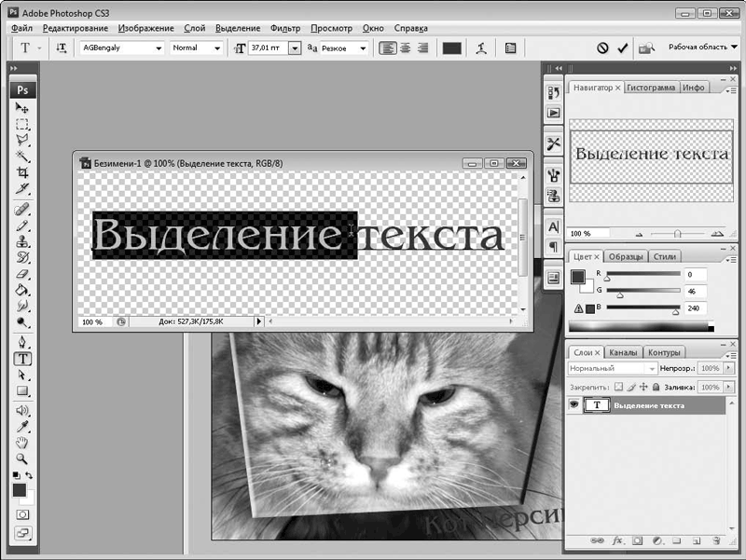
Task: Toggle lock layer position
Action: tap(643, 387)
